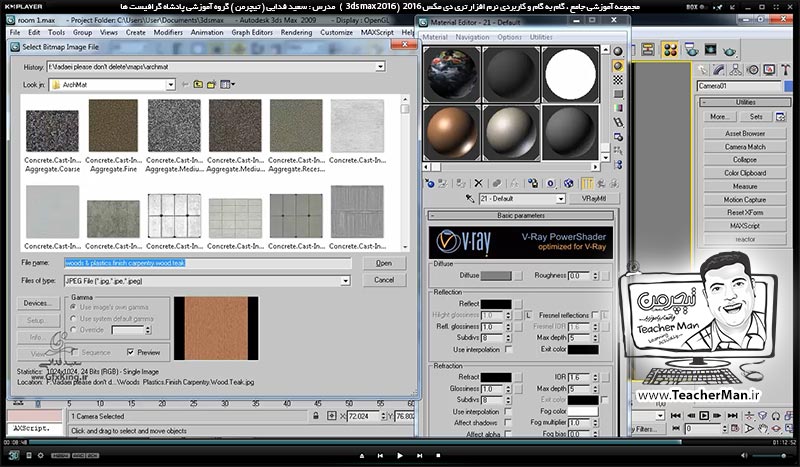Enable the Fresnel reflections checkbox
The height and width of the screenshot is (467, 800).
coord(595,315)
